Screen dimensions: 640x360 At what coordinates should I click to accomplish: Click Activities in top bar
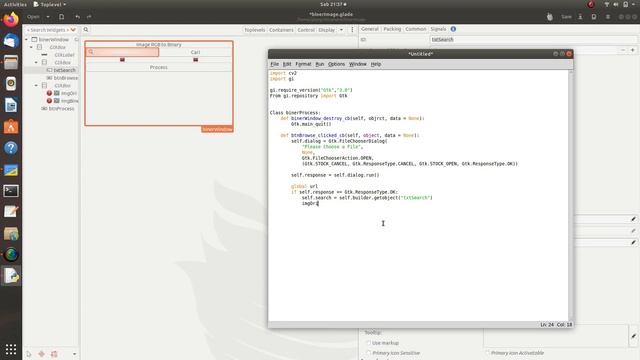[x=15, y=4]
